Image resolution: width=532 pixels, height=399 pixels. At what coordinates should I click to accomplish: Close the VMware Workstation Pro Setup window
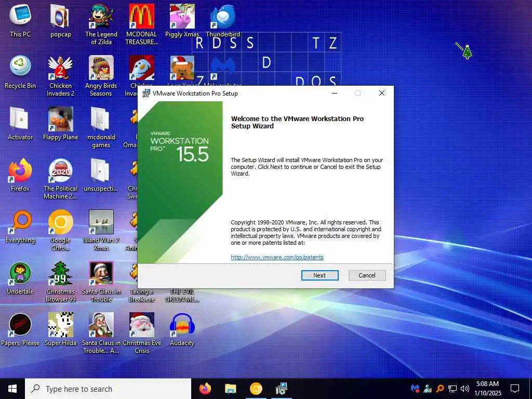(x=382, y=93)
